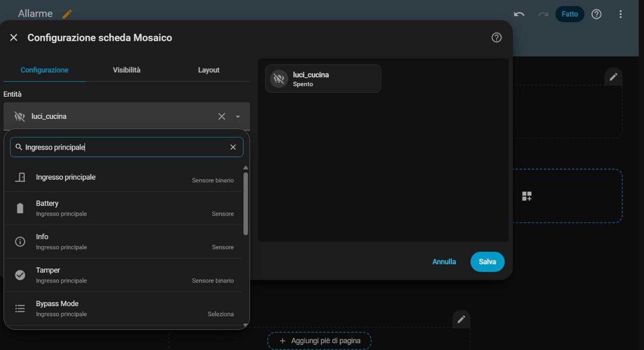Viewport: 644px width, 350px height.
Task: Edit the bottom section using the pencil icon
Action: (461, 319)
